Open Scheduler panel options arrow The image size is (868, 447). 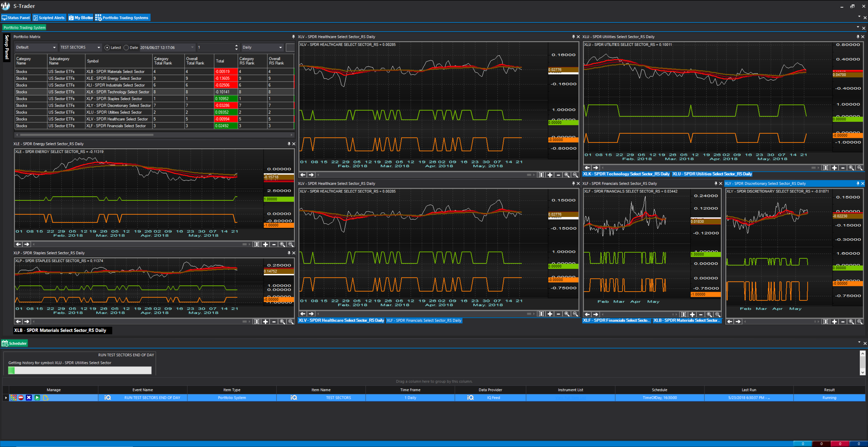(x=859, y=342)
